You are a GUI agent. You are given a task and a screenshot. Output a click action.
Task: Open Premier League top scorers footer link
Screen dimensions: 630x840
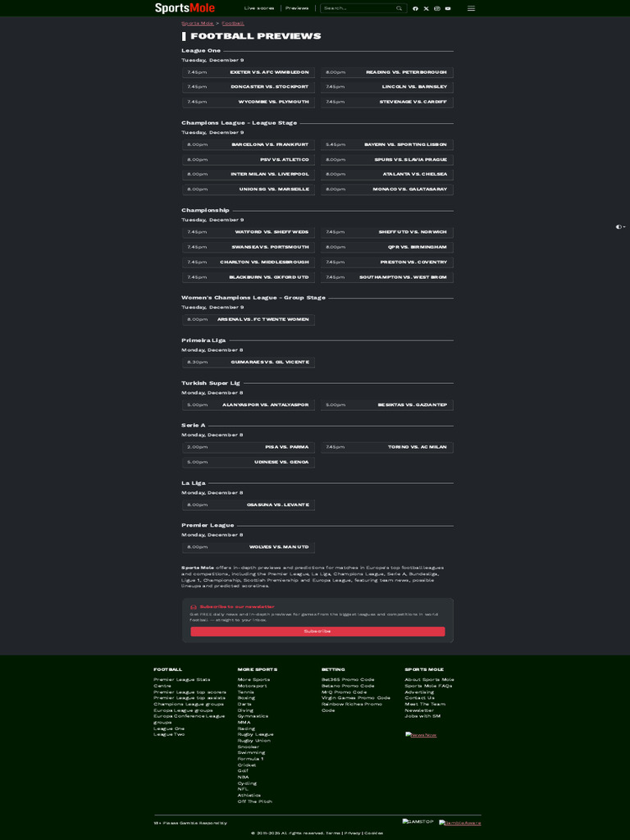tap(189, 692)
